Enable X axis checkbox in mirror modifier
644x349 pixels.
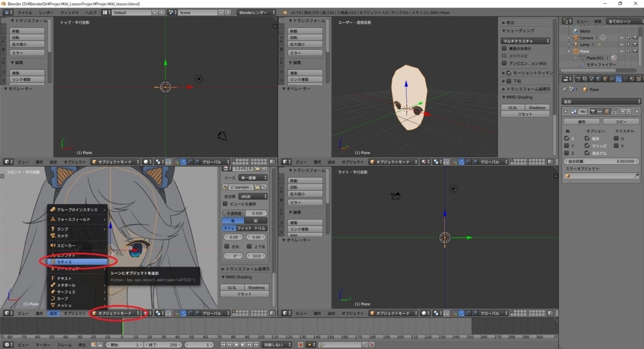(x=567, y=138)
